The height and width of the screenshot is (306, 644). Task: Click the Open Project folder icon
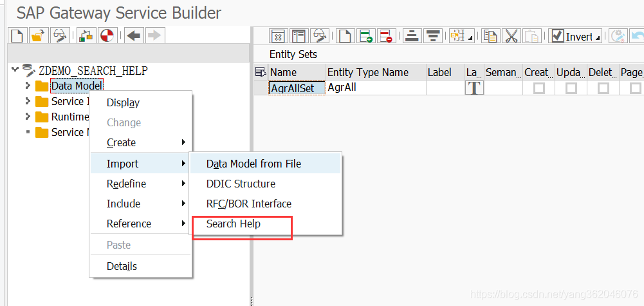click(39, 36)
